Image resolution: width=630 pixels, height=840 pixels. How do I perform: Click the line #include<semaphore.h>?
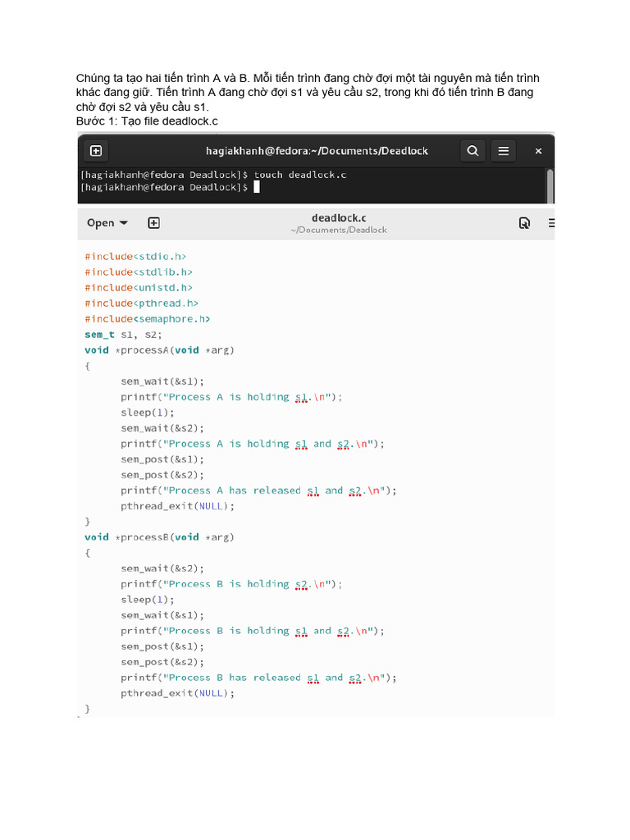148,319
